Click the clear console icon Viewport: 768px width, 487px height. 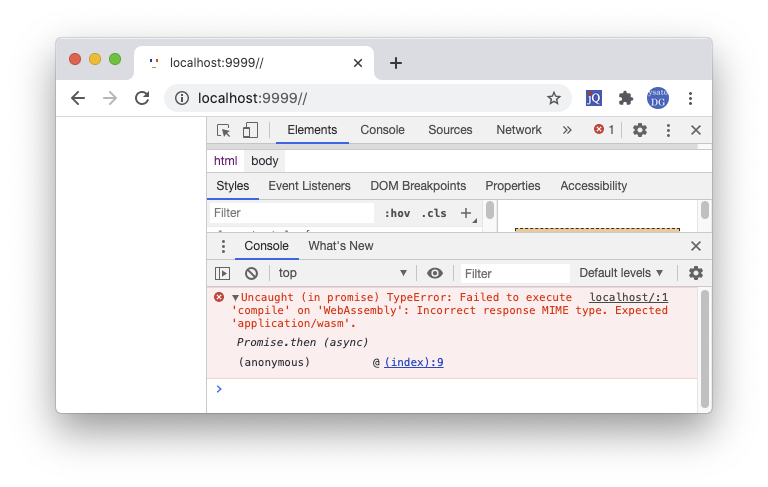[x=252, y=273]
